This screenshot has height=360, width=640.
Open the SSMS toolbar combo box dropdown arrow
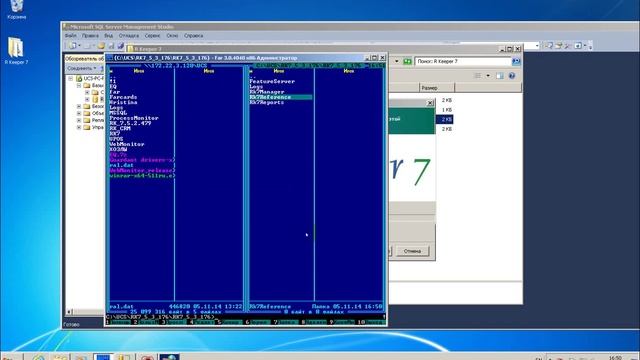(x=537, y=46)
